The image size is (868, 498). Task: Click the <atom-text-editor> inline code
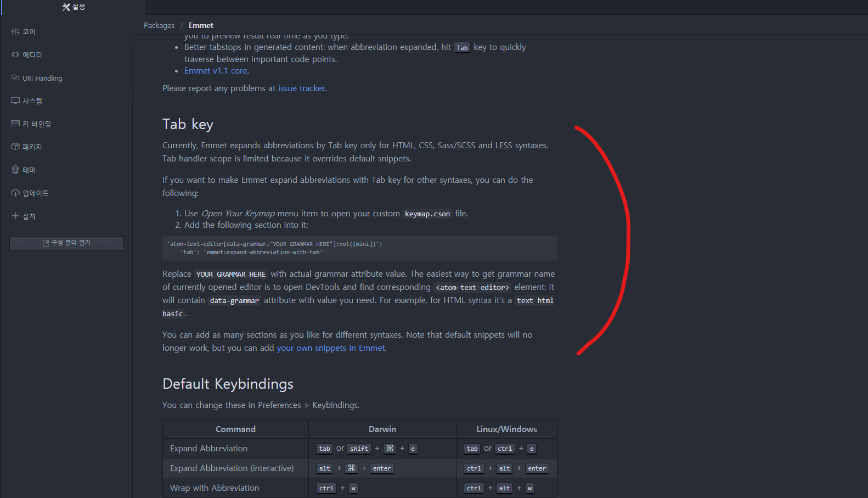pyautogui.click(x=472, y=288)
